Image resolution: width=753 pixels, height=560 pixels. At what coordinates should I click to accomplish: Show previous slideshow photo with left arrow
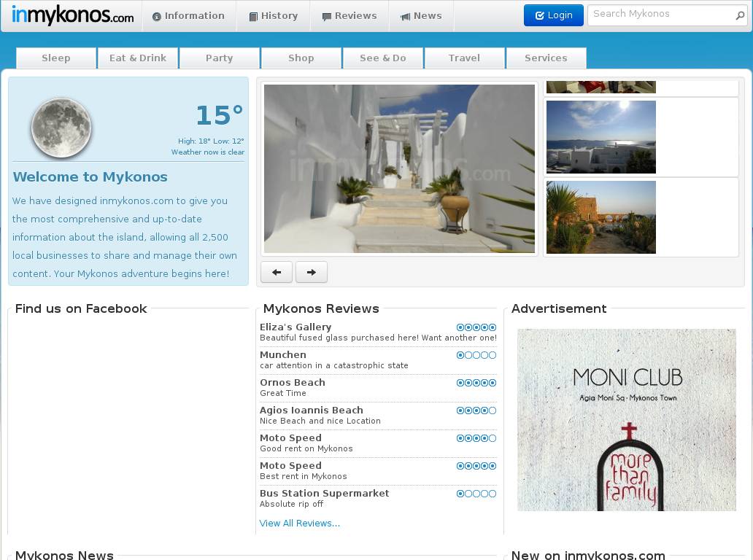[x=277, y=272]
